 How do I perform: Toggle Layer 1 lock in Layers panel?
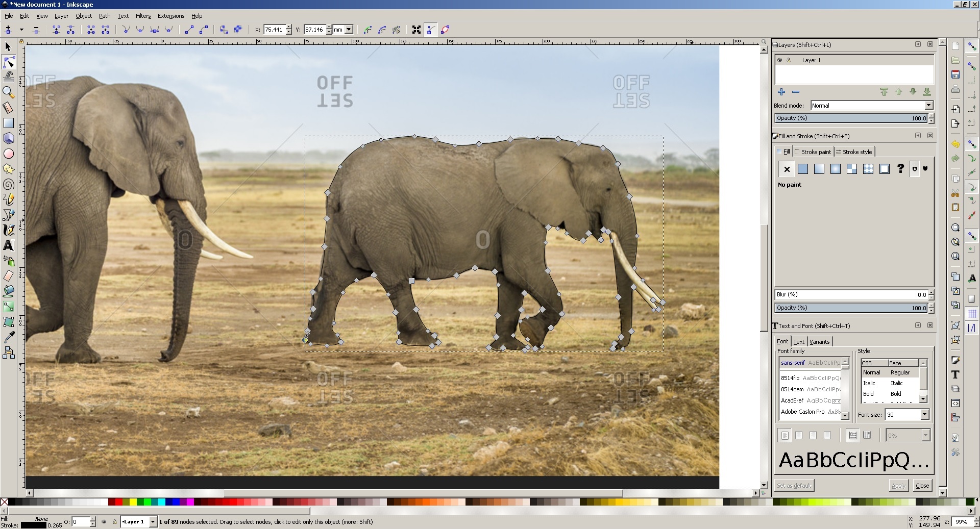[x=789, y=60]
